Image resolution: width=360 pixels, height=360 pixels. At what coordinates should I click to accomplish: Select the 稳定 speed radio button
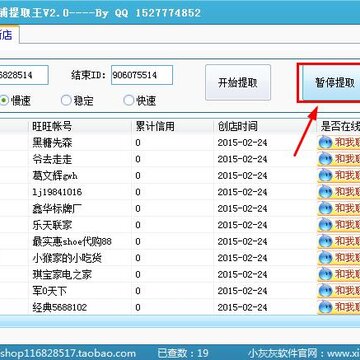click(66, 100)
